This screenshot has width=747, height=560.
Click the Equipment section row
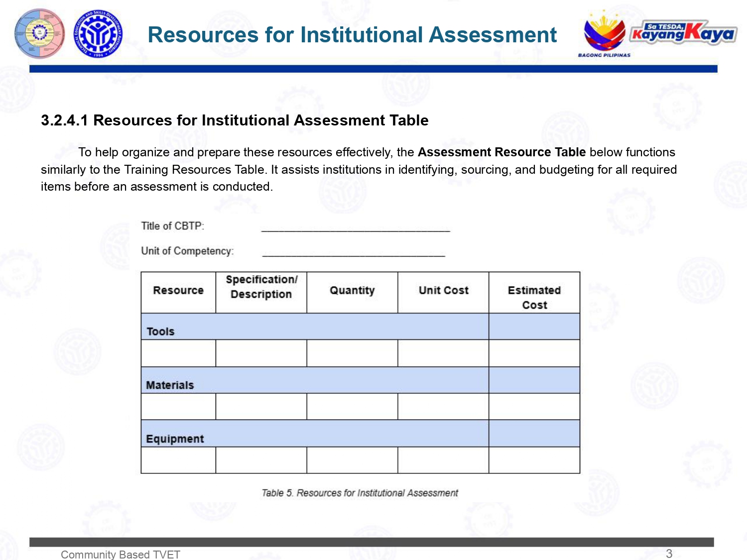click(361, 434)
